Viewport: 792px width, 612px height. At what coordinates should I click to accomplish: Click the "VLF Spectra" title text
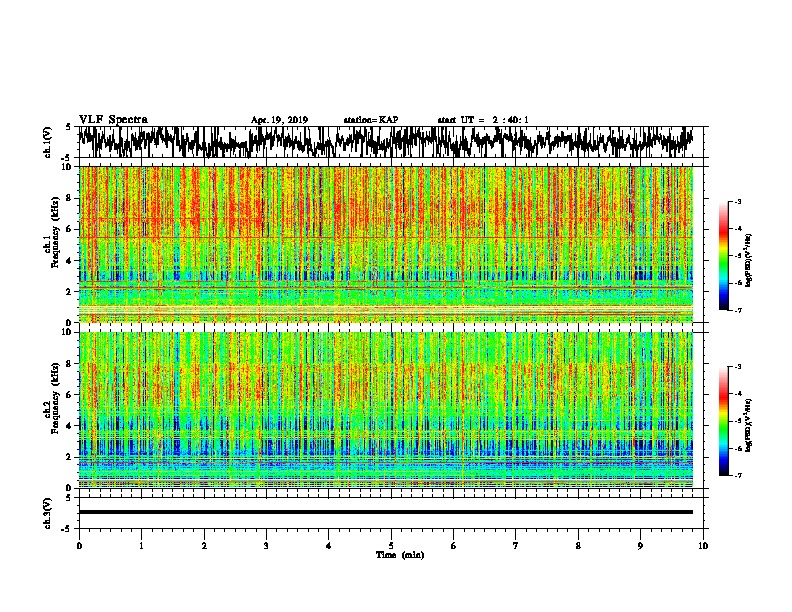click(x=113, y=120)
